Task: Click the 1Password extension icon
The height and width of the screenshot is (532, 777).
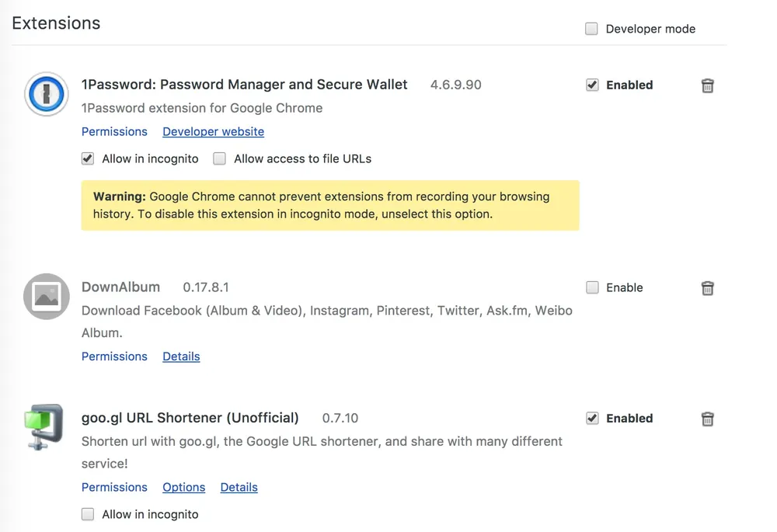Action: click(x=47, y=94)
